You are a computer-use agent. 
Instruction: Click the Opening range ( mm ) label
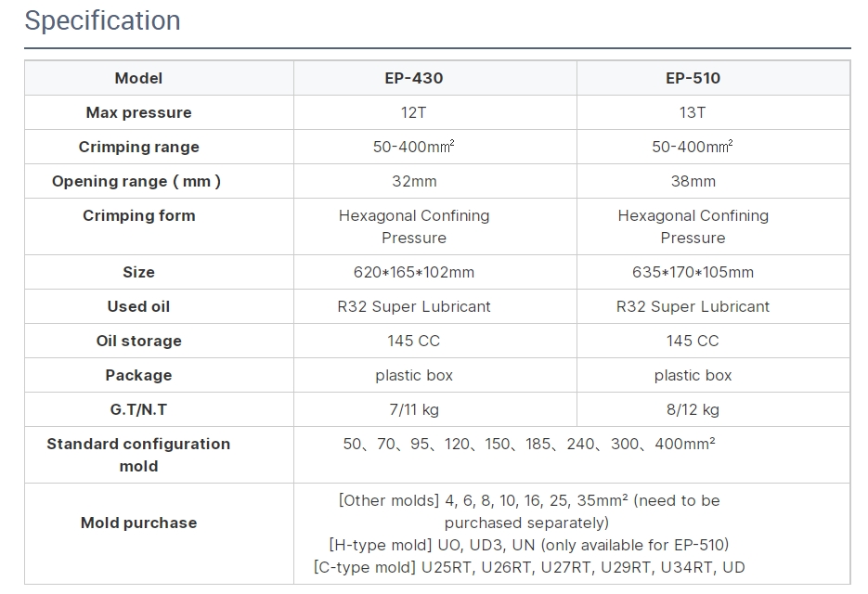click(136, 181)
